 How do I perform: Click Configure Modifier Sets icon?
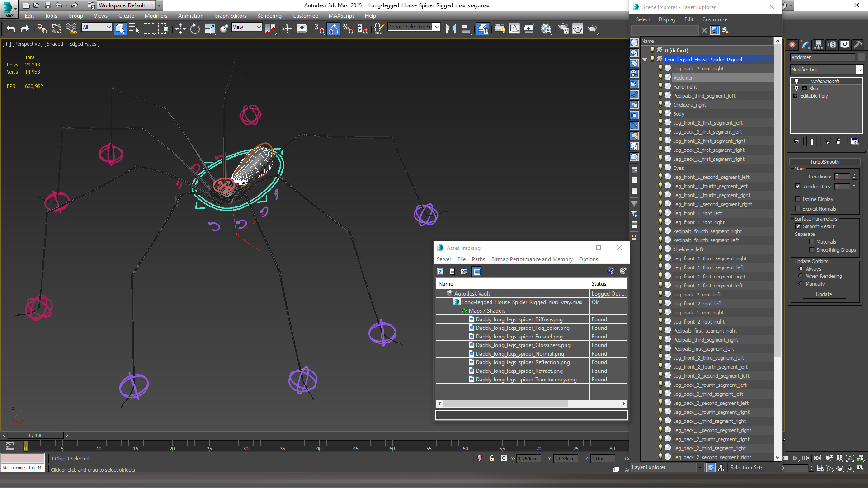pyautogui.click(x=854, y=141)
